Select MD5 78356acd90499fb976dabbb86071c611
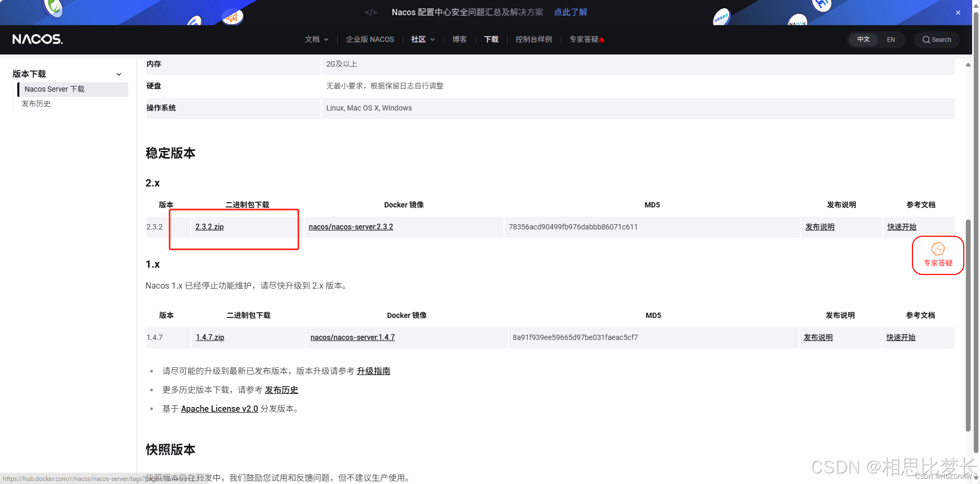 [x=573, y=227]
